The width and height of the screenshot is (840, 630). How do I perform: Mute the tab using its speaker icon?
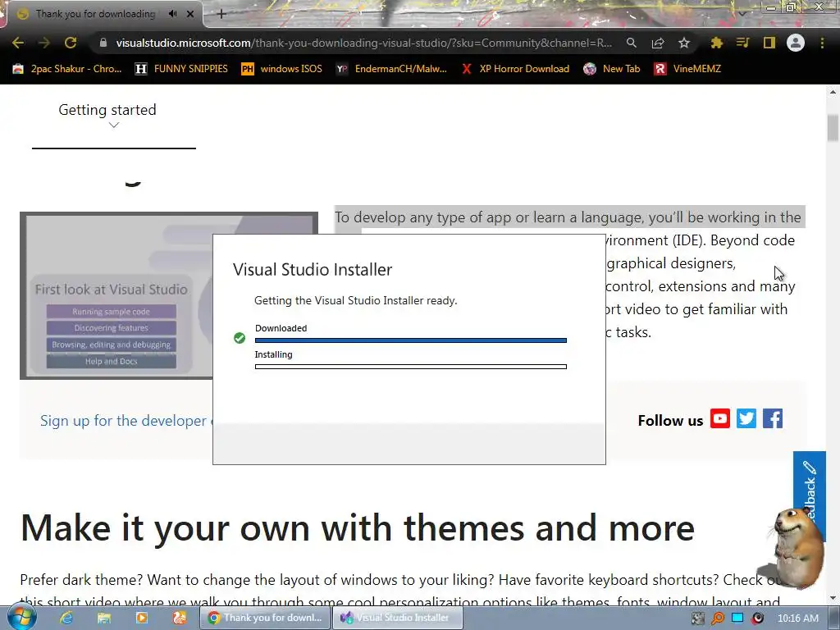click(x=172, y=14)
